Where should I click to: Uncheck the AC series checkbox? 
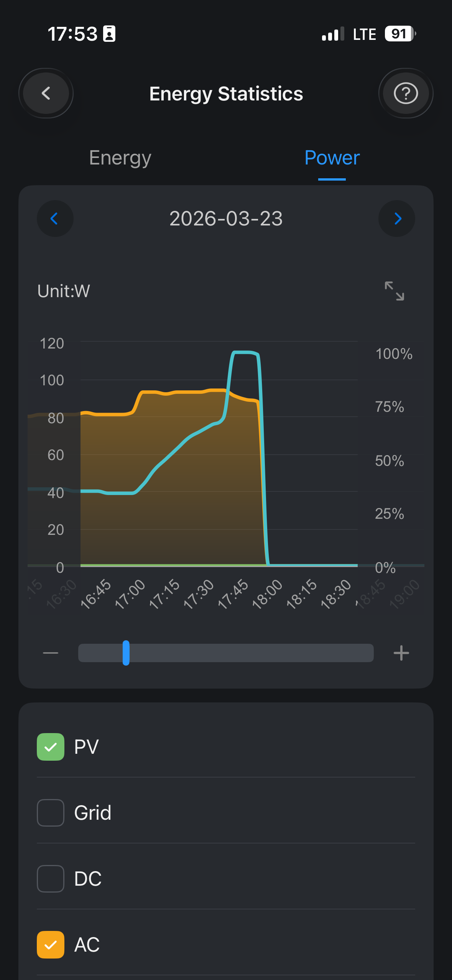[51, 944]
